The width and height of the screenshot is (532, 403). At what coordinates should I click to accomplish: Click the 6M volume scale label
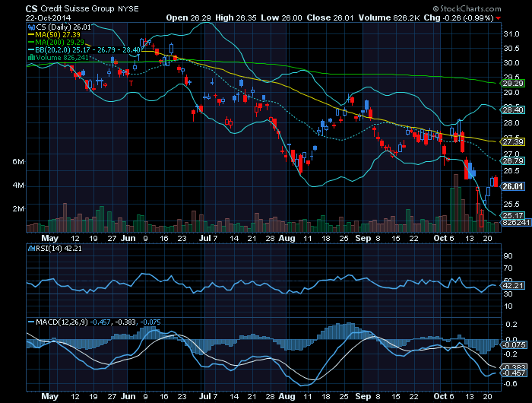point(18,162)
